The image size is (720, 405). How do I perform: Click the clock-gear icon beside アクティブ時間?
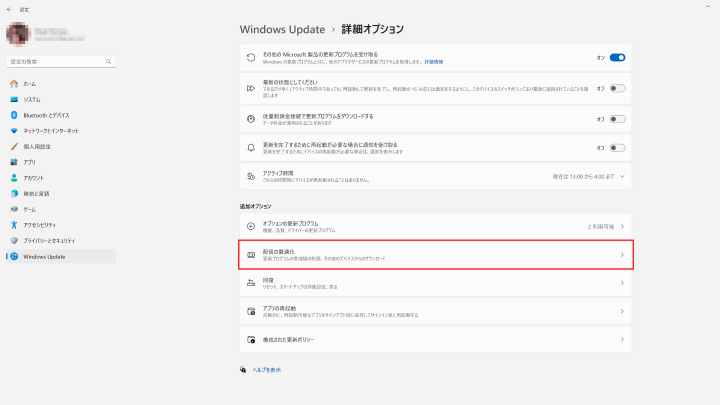(x=251, y=176)
